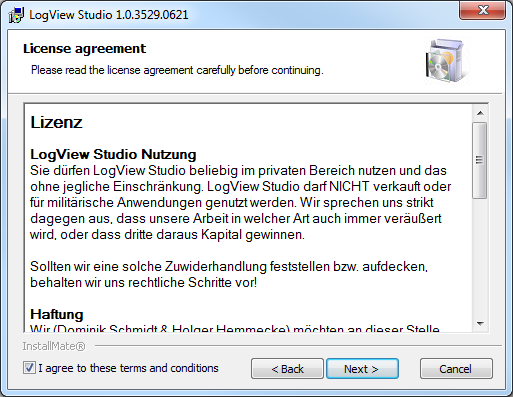Click the installer icon in title bar
Viewport: 513px width, 397px height.
coord(16,15)
